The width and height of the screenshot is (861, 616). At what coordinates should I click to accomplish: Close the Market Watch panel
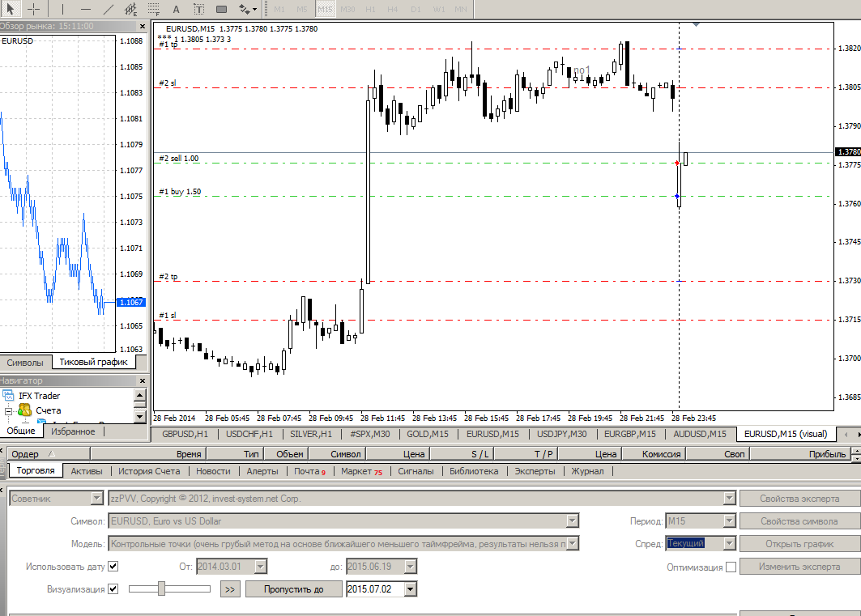click(x=143, y=27)
